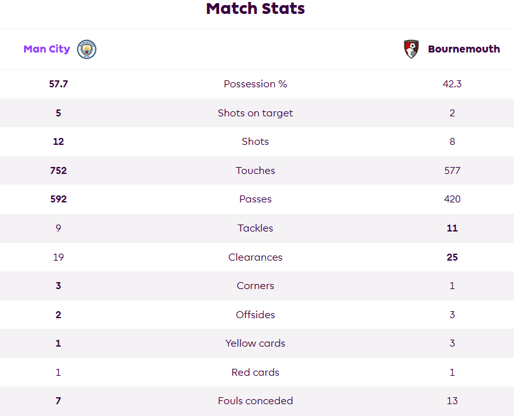This screenshot has width=514, height=420.
Task: Select the Fouls conceded label
Action: [255, 401]
